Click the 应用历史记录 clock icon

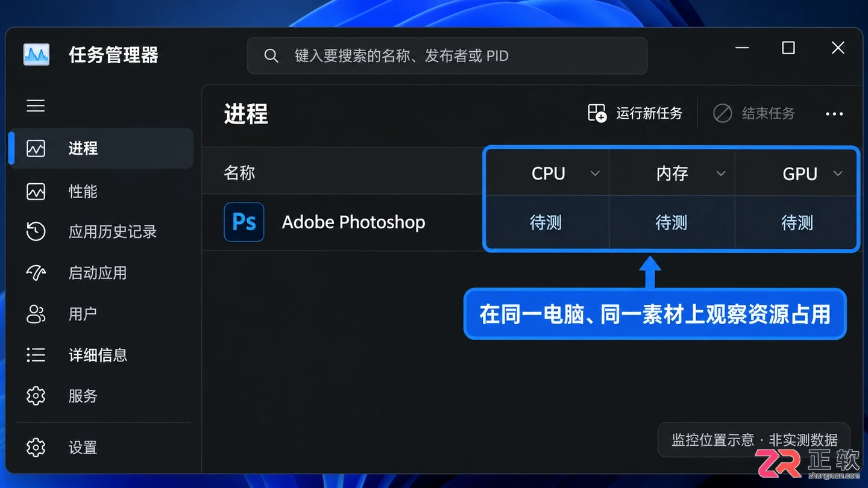[36, 231]
